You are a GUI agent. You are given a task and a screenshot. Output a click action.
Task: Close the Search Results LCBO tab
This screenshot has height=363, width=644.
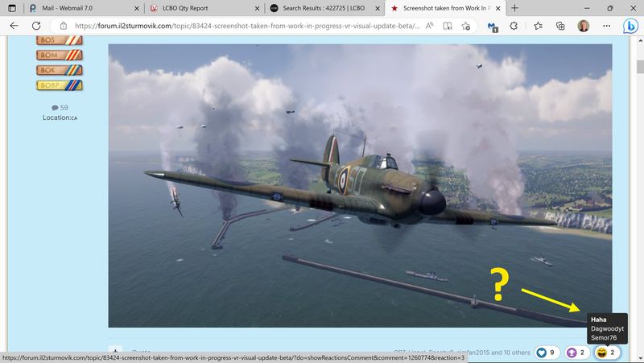point(378,8)
